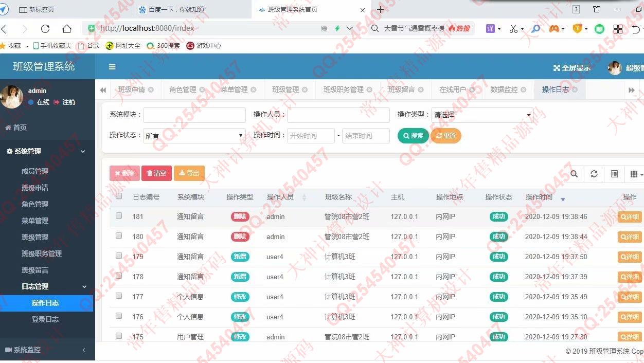This screenshot has width=644, height=363.
Task: Close the 班级申请 tab
Action: tap(151, 89)
